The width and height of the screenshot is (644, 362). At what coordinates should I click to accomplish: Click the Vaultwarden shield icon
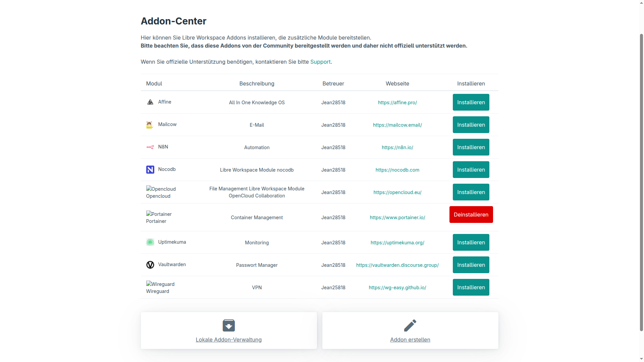click(150, 265)
